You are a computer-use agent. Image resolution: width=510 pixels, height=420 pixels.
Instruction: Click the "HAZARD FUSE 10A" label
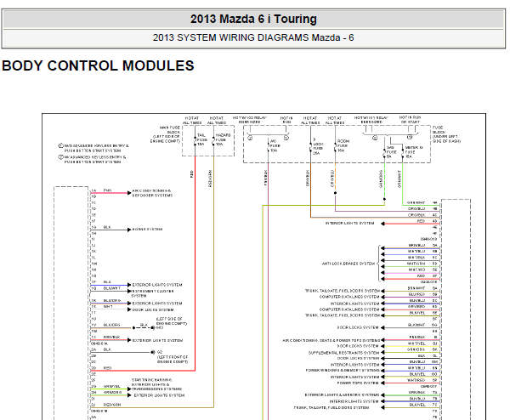click(223, 139)
